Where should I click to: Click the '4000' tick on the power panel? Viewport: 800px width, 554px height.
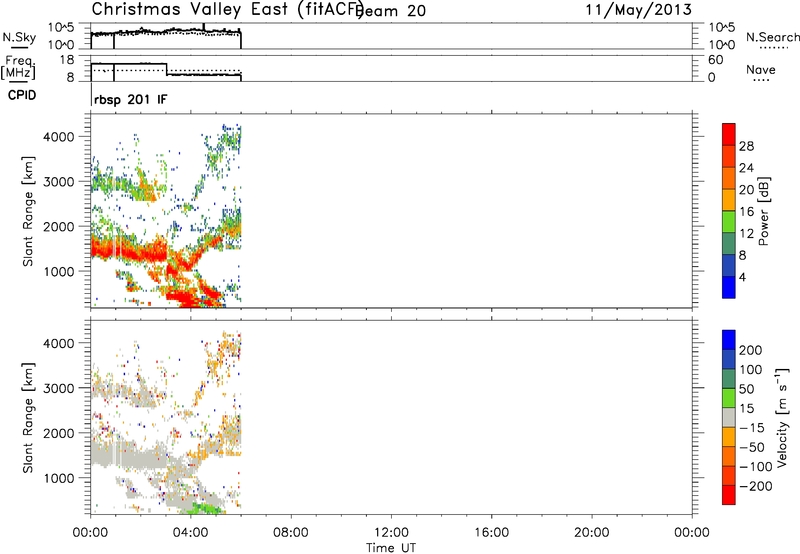pos(59,137)
